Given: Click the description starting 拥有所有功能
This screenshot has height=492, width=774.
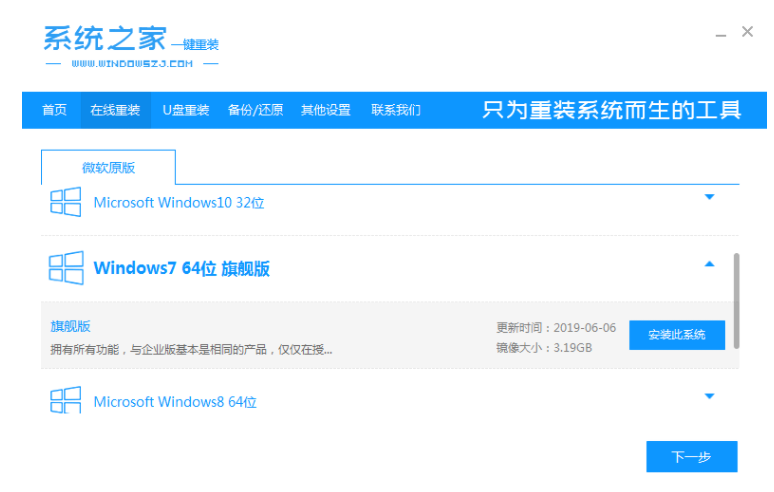Looking at the screenshot, I should tap(191, 350).
